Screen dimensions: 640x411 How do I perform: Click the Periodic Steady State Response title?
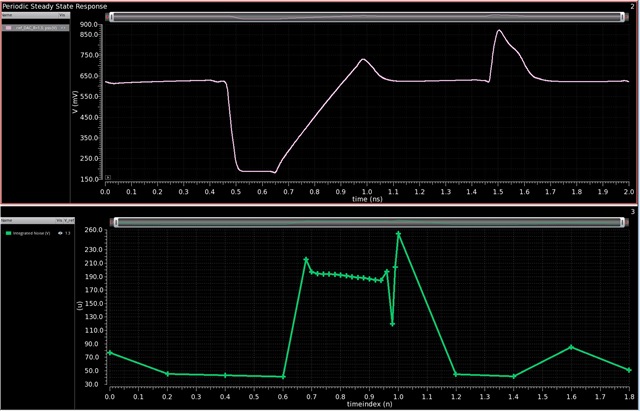(x=56, y=6)
